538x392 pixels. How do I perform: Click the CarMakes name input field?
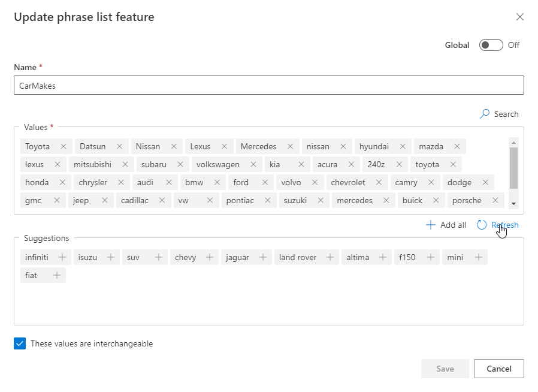pos(269,85)
